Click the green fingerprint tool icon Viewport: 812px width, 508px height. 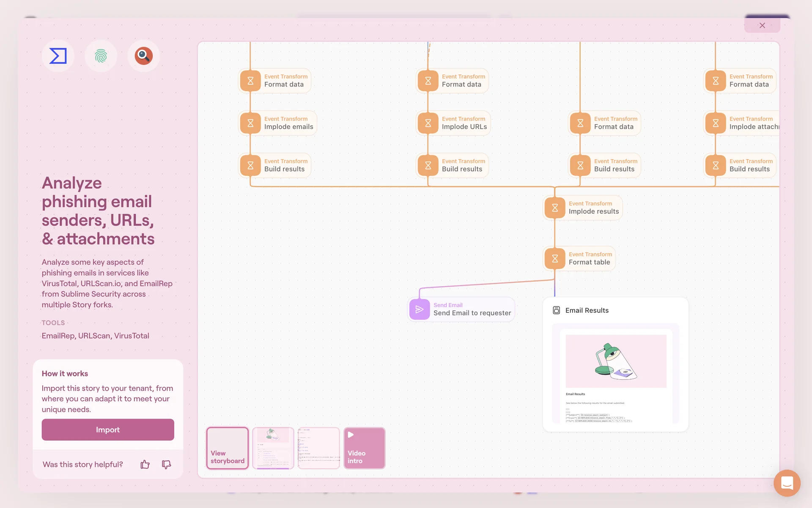[x=101, y=56]
